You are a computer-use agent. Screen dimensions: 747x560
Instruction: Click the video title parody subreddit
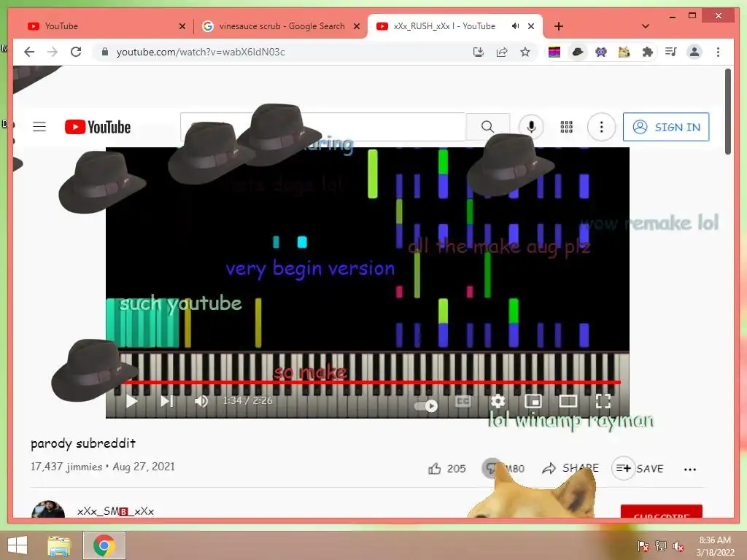83,443
